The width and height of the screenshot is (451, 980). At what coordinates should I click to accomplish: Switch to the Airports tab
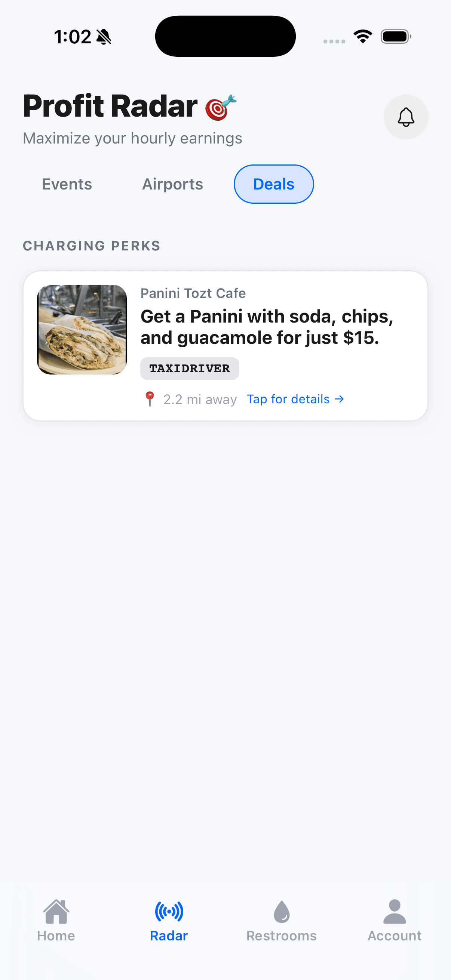click(172, 184)
